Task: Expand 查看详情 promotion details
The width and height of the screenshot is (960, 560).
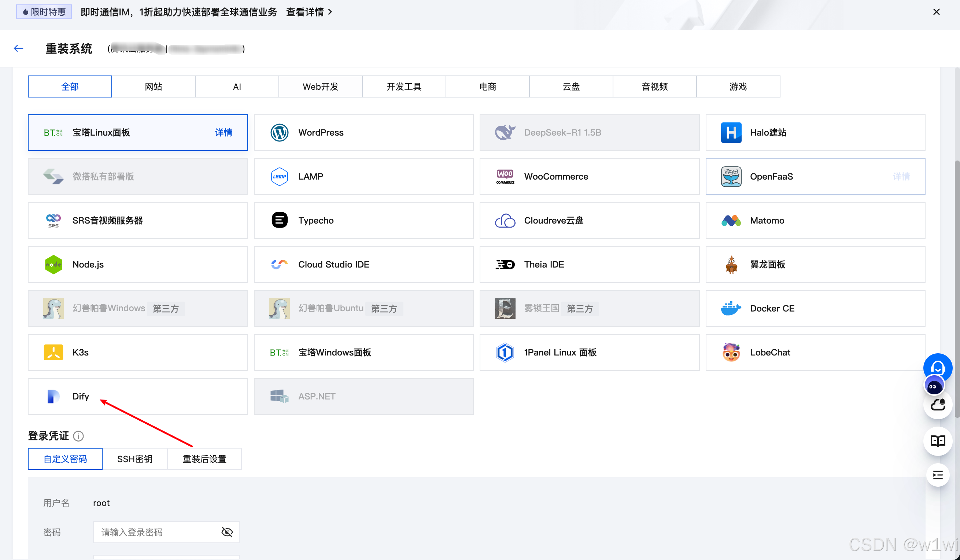Action: 306,12
